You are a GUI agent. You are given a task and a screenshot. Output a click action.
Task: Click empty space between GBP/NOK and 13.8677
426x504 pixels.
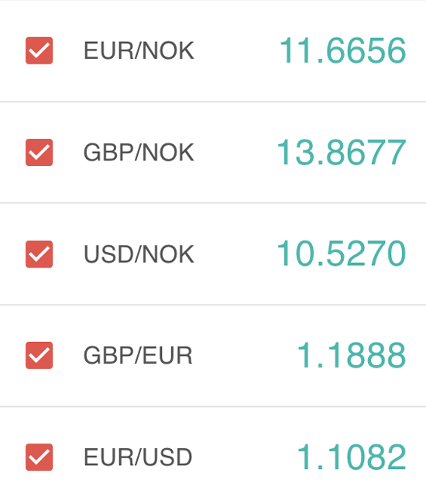(235, 152)
